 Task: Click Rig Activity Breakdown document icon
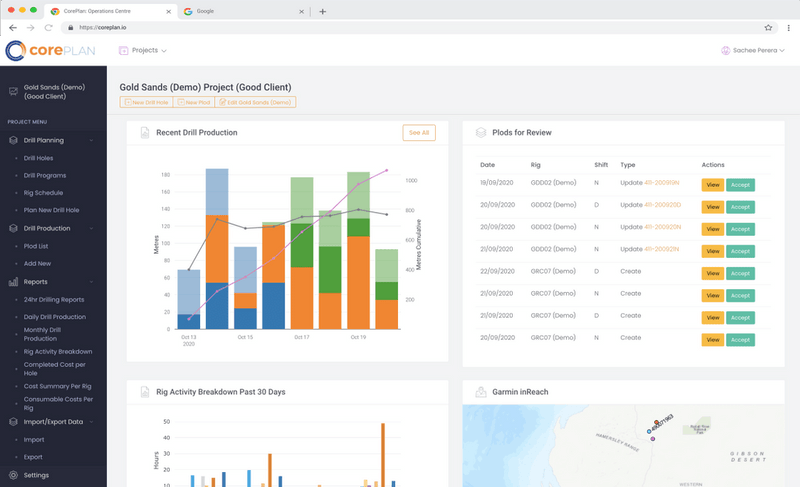tap(145, 392)
